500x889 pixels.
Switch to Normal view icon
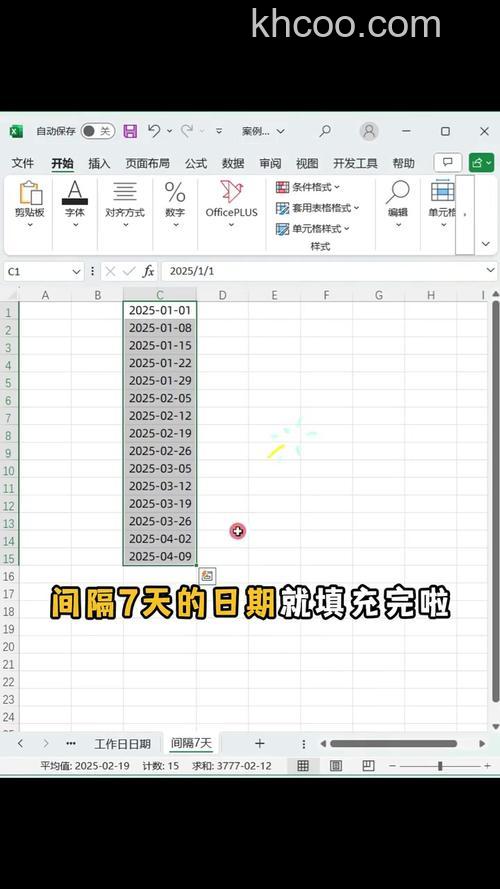pos(303,766)
